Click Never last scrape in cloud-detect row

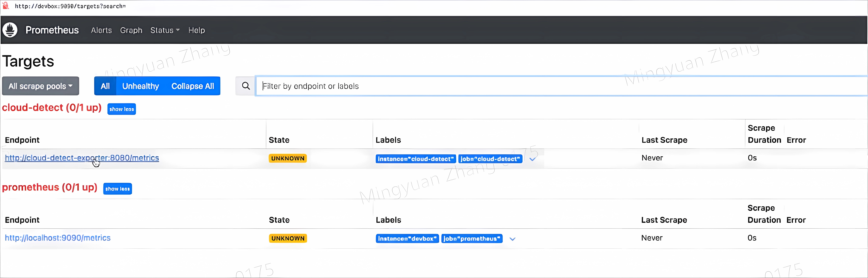tap(652, 158)
